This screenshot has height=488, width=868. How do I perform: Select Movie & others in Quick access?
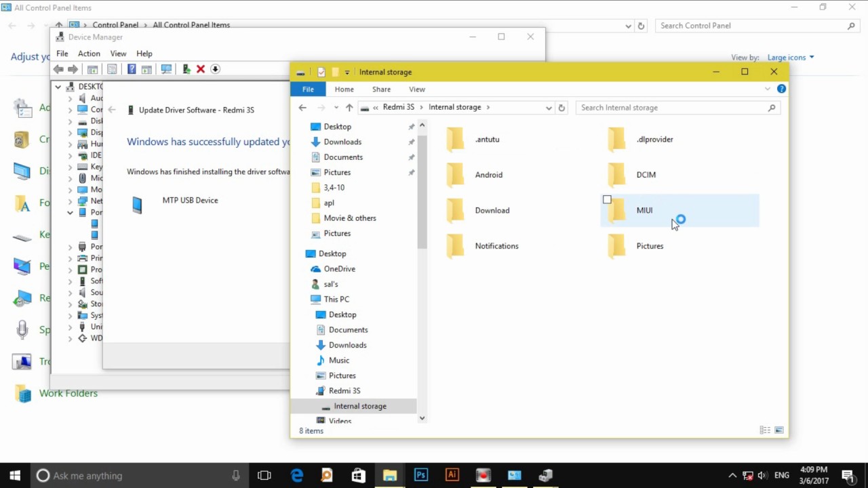tap(350, 218)
